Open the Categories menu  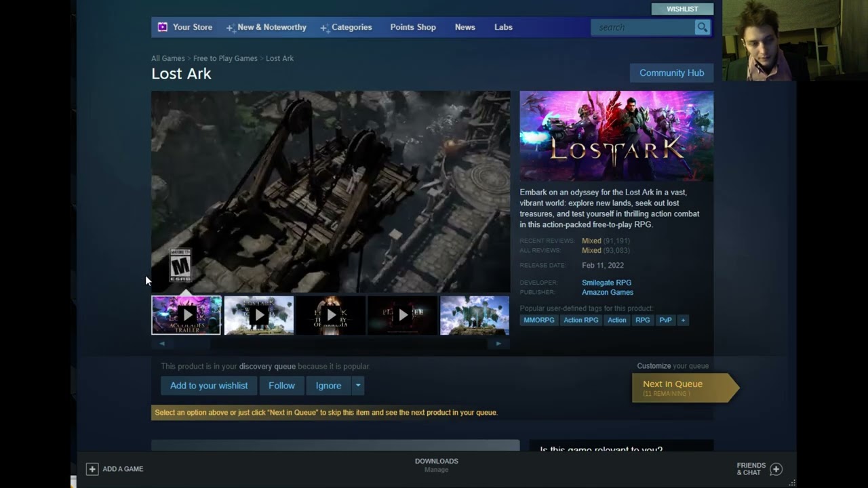click(x=351, y=27)
